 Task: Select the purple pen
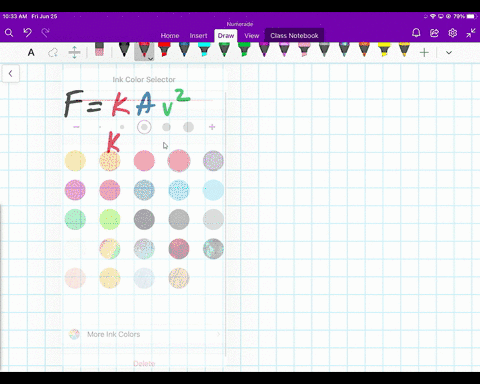pyautogui.click(x=264, y=49)
